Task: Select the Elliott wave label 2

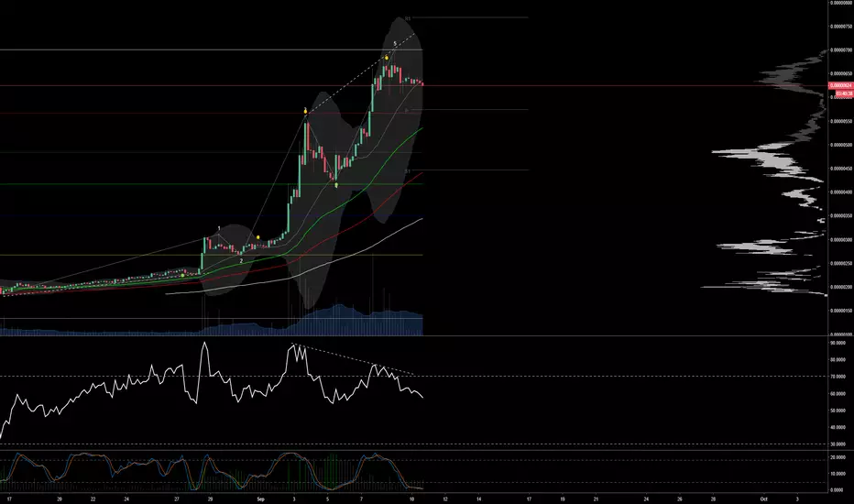Action: (x=241, y=261)
